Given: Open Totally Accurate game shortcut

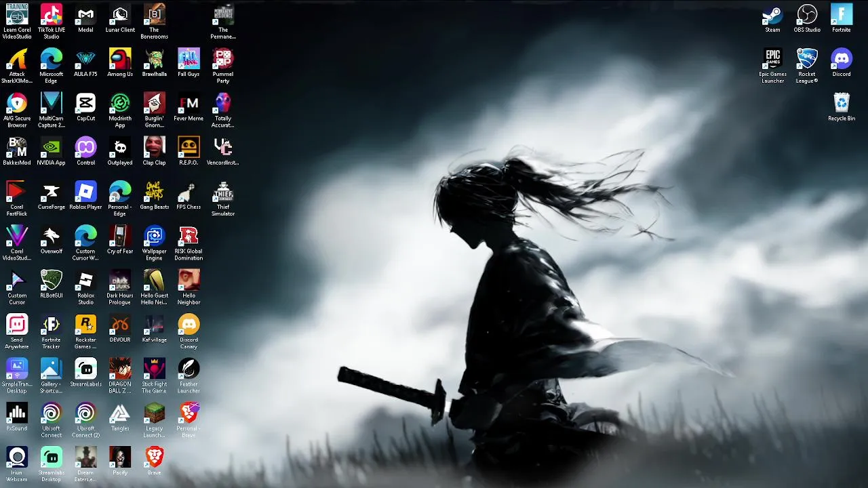Looking at the screenshot, I should pyautogui.click(x=223, y=110).
